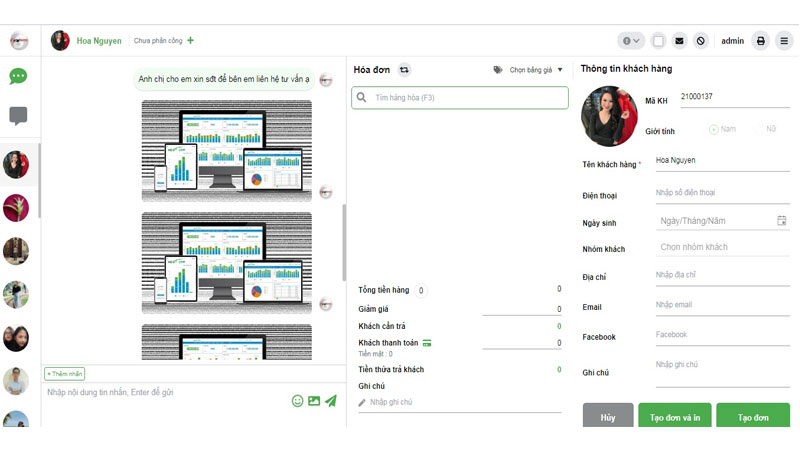The image size is (800, 450).
Task: Select the fourth contact avatar in the list
Action: coord(16,295)
